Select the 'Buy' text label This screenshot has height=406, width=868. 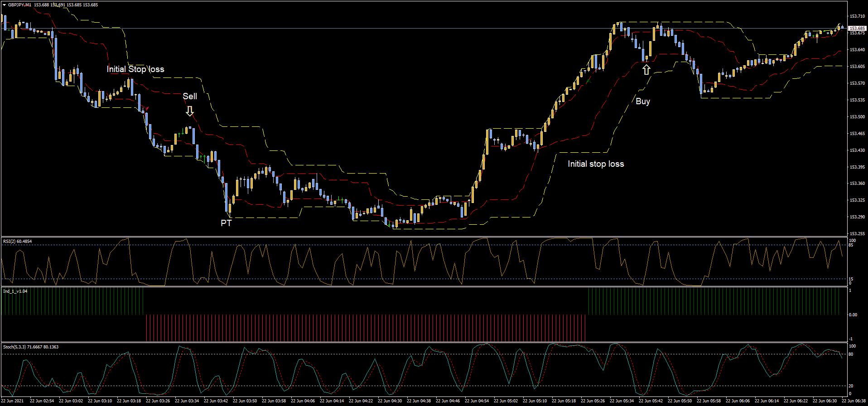(643, 101)
